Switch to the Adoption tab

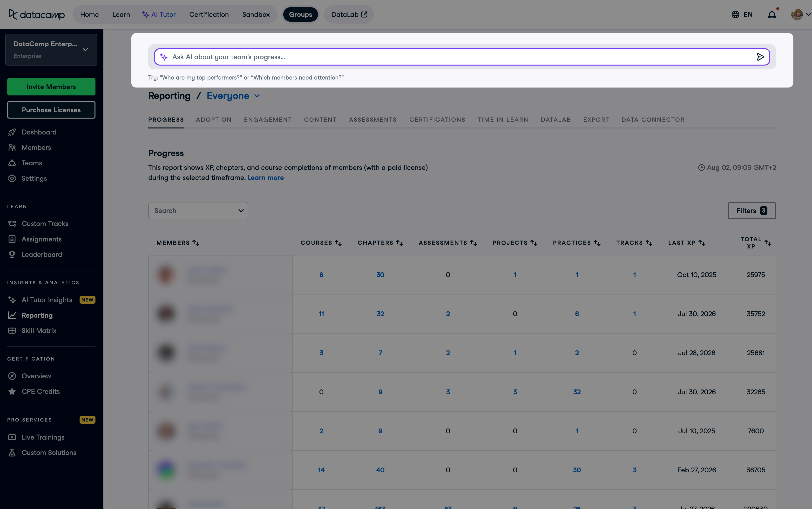[x=214, y=120]
